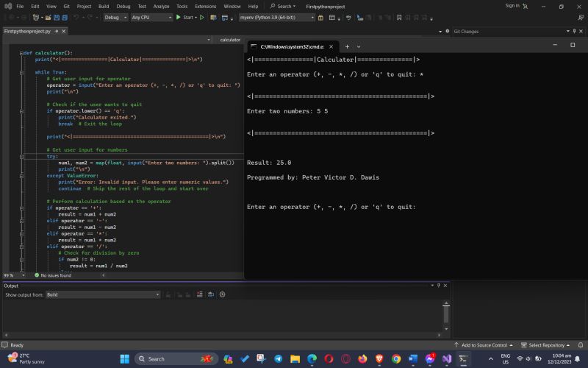Viewport: 588px width, 368px height.
Task: Click the Open File folder icon
Action: coord(48,18)
